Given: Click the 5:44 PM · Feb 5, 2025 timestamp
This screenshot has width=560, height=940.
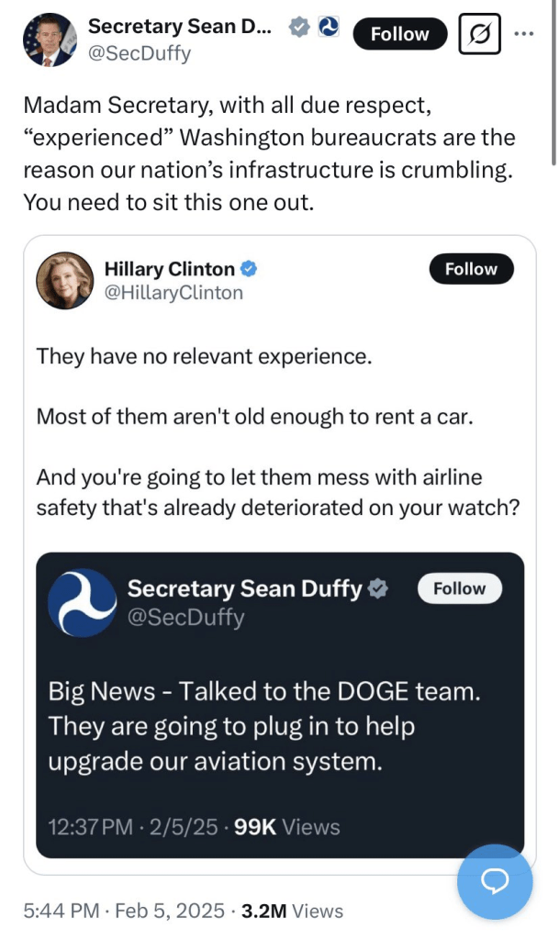Looking at the screenshot, I should point(124,911).
